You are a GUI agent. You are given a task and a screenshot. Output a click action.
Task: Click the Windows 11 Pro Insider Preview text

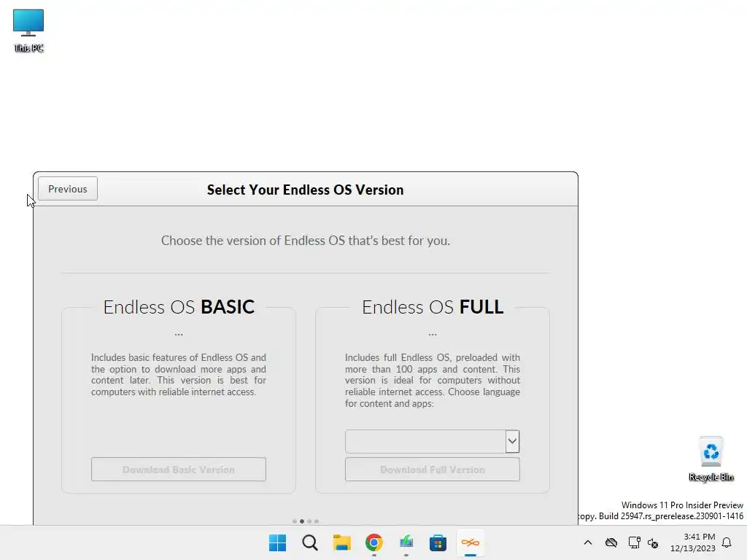coord(682,505)
